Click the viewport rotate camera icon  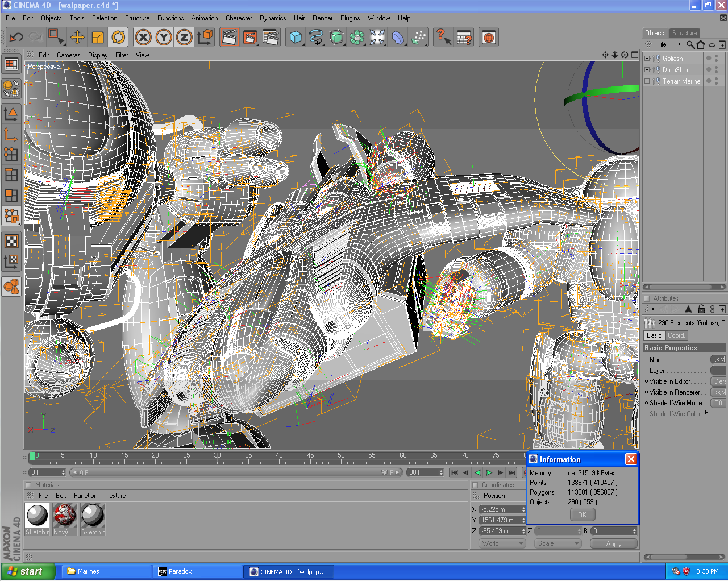click(x=625, y=55)
